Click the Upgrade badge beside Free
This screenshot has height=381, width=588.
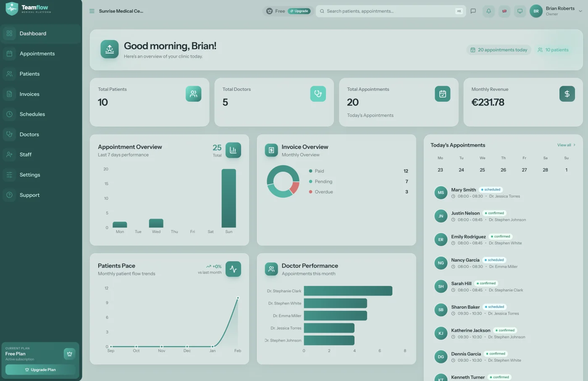tap(299, 11)
